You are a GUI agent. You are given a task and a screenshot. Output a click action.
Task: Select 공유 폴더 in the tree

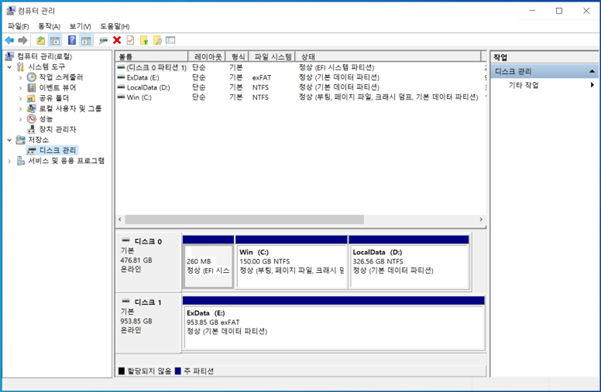pos(54,98)
